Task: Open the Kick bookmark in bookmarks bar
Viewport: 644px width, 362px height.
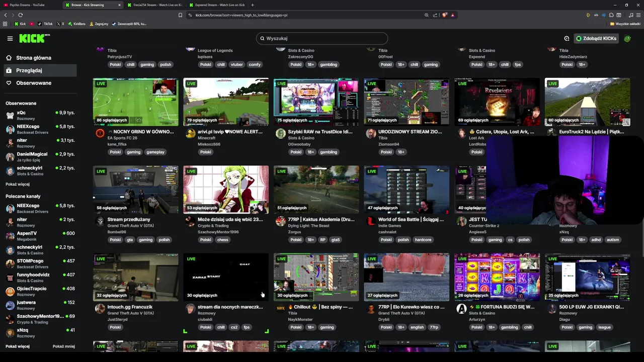Action: (20, 24)
